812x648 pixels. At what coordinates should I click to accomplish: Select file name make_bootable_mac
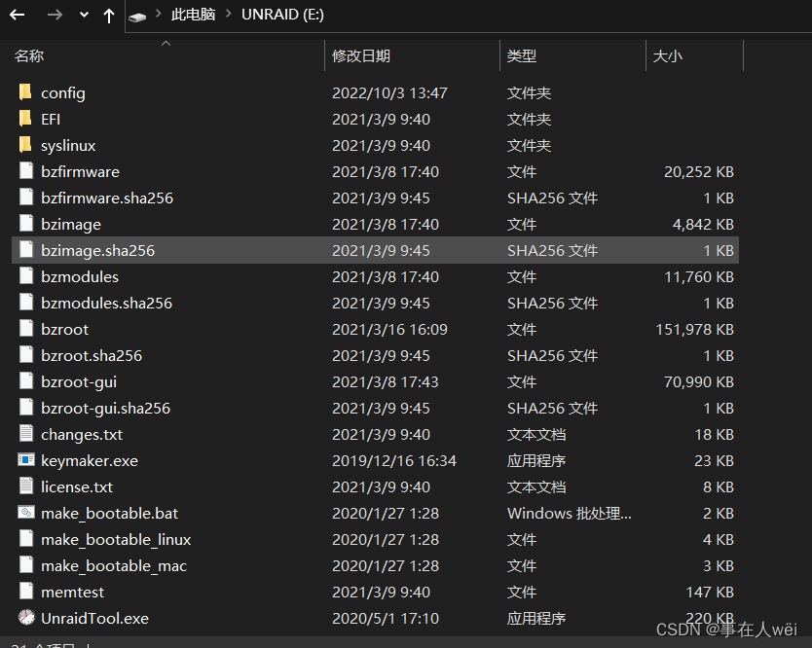[x=114, y=566]
